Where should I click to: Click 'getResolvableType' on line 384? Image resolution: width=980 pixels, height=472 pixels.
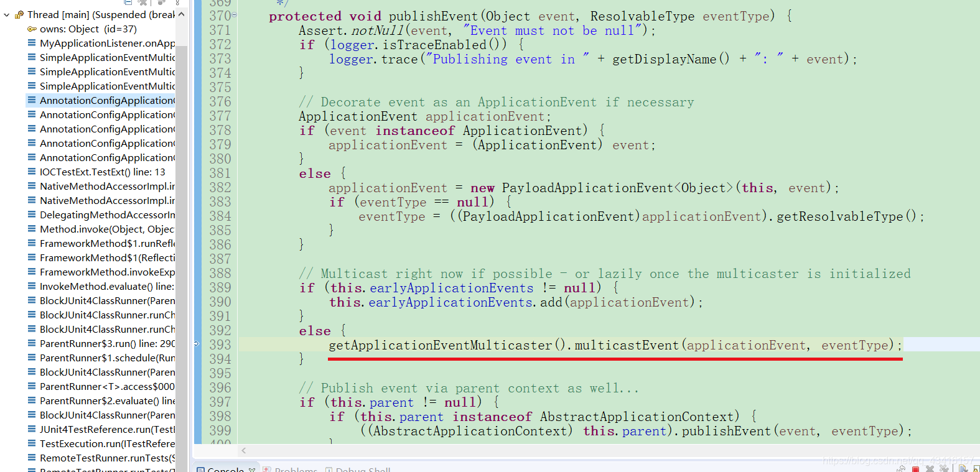(839, 216)
